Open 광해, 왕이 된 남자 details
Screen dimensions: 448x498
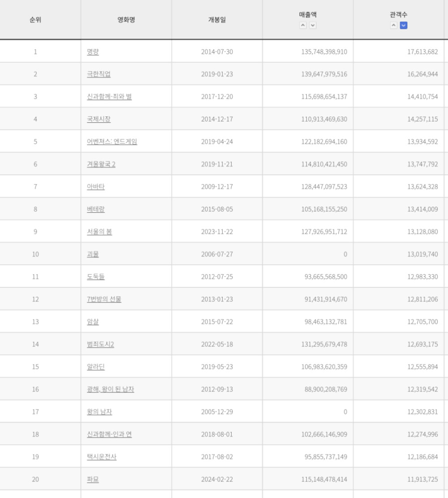(x=110, y=389)
